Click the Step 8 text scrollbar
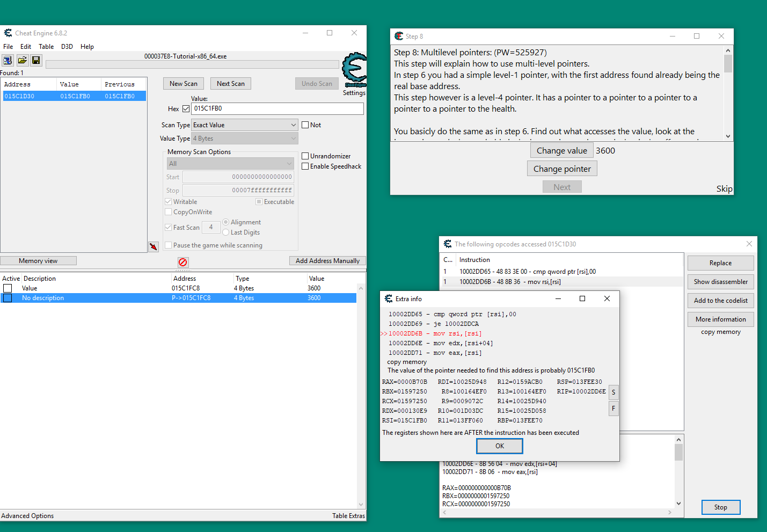Viewport: 767px width, 532px height. pyautogui.click(x=728, y=93)
